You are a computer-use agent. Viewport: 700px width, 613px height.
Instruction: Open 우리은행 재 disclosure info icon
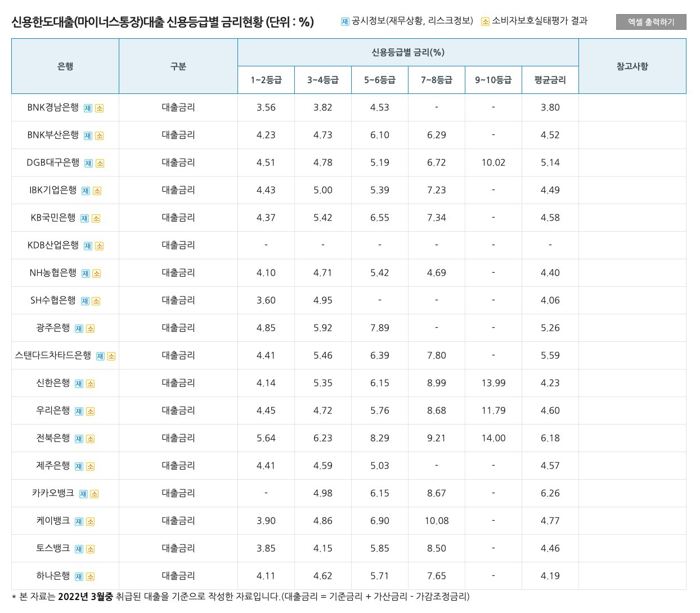point(79,412)
